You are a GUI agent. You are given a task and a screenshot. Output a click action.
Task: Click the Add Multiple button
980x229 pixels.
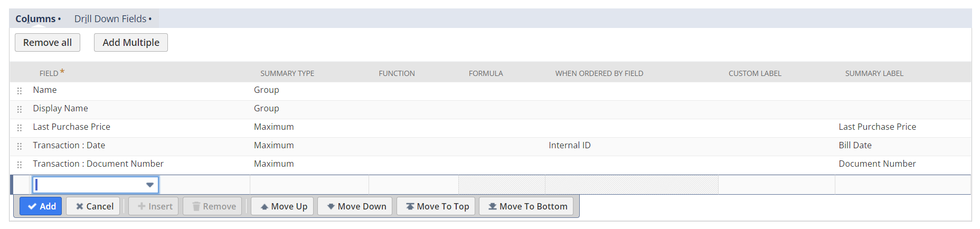pyautogui.click(x=131, y=43)
